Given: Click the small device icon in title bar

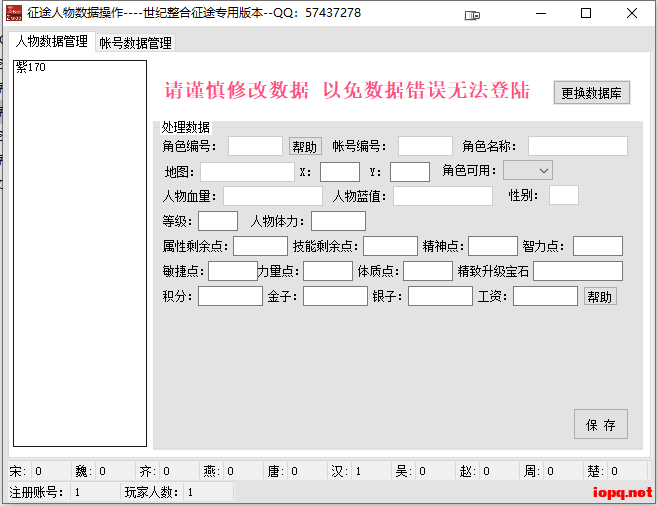Looking at the screenshot, I should click(x=473, y=15).
